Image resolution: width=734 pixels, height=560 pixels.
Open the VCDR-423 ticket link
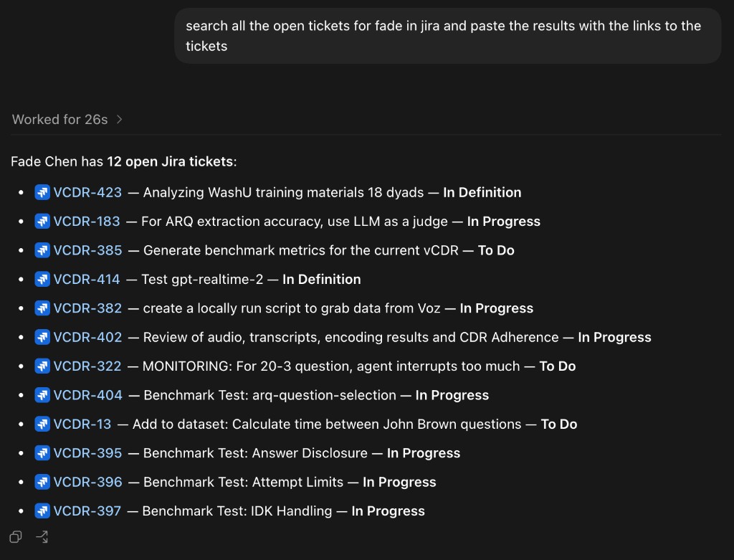[87, 192]
